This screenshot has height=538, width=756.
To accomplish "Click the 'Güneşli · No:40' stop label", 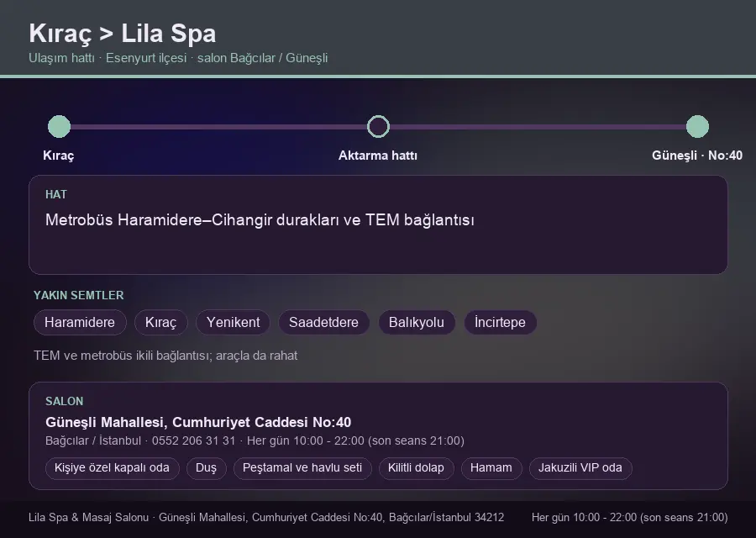I will 696,156.
